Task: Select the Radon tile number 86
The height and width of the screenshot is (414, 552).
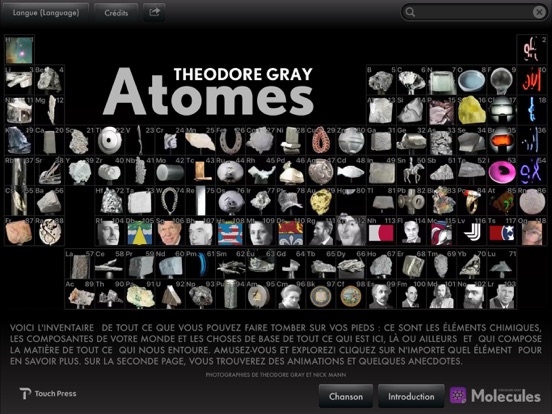Action: pos(532,201)
